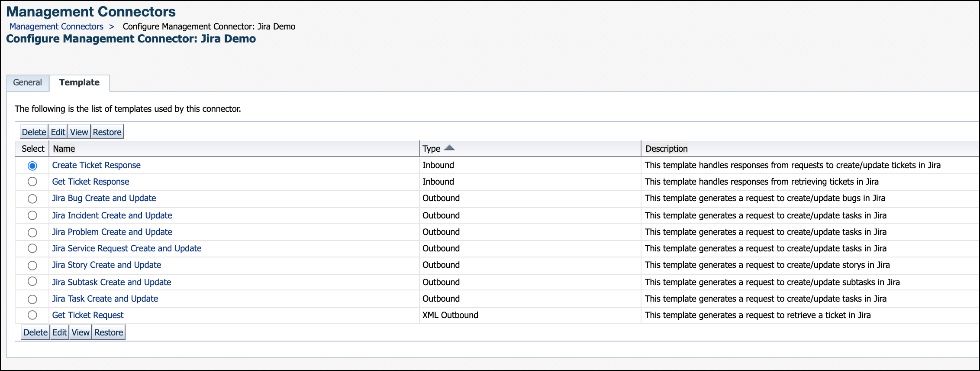The image size is (980, 371).
Task: Choose the Jira Story Create and Update radio
Action: [32, 265]
